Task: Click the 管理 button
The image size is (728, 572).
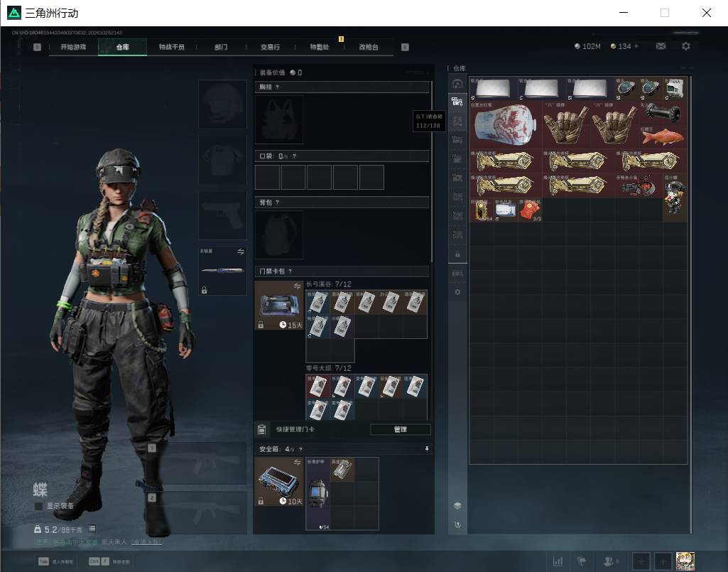Action: tap(400, 429)
